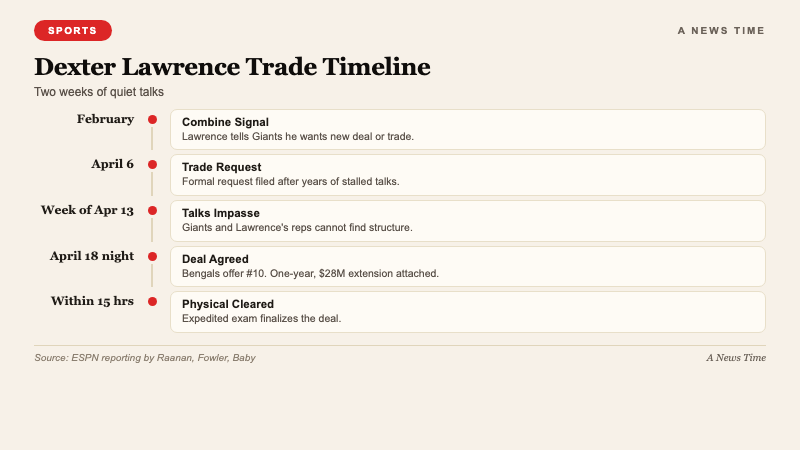Click the April 6 date label
800x450 pixels.
click(112, 164)
